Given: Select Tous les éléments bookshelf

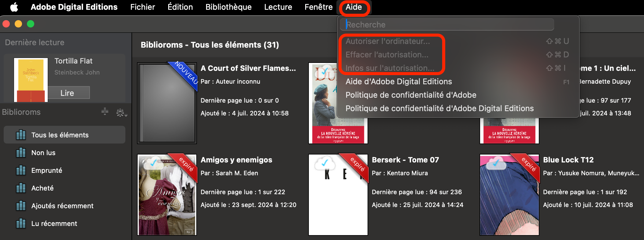Looking at the screenshot, I should click(x=65, y=135).
